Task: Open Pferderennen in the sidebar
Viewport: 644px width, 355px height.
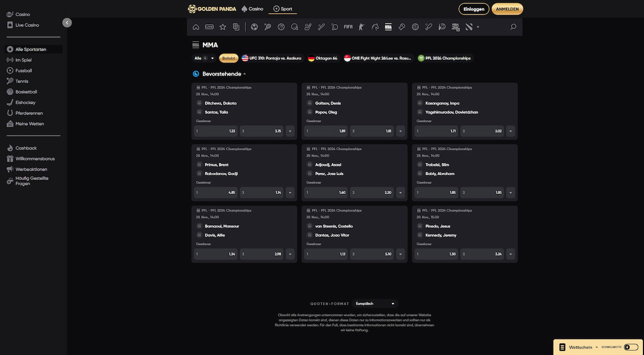Action: [x=29, y=113]
